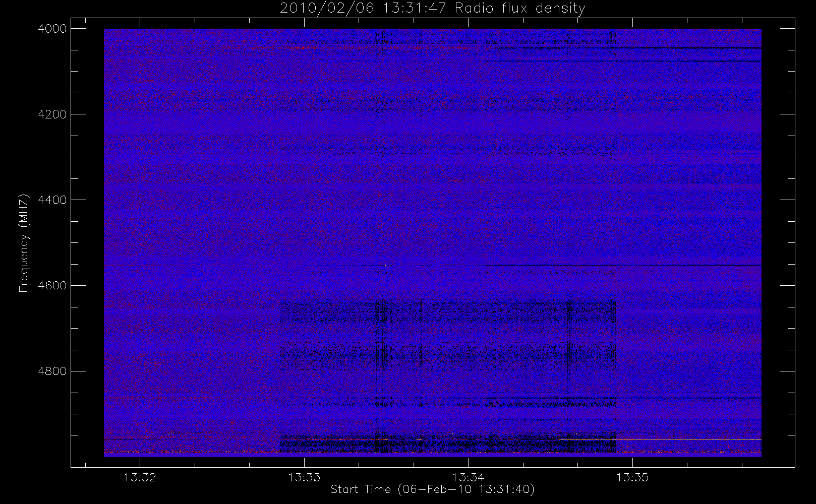
Task: Click the '4600' frequency axis label
Action: click(x=52, y=286)
